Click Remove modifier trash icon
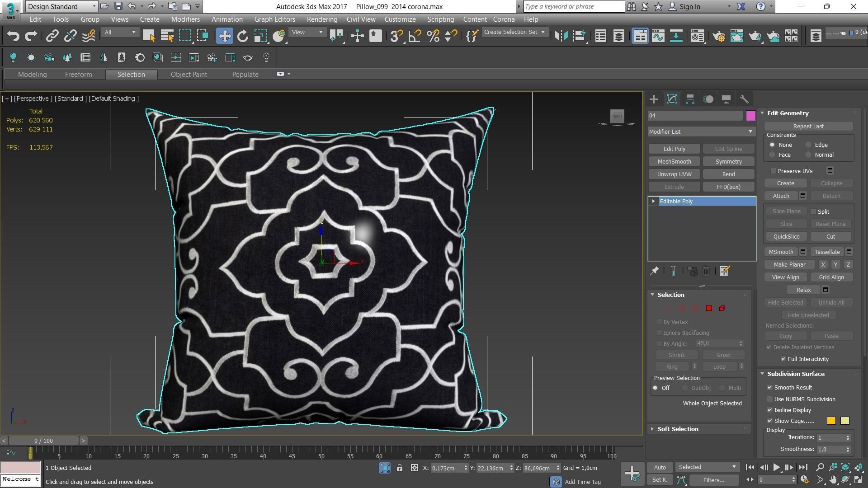The image size is (868, 488). (706, 271)
